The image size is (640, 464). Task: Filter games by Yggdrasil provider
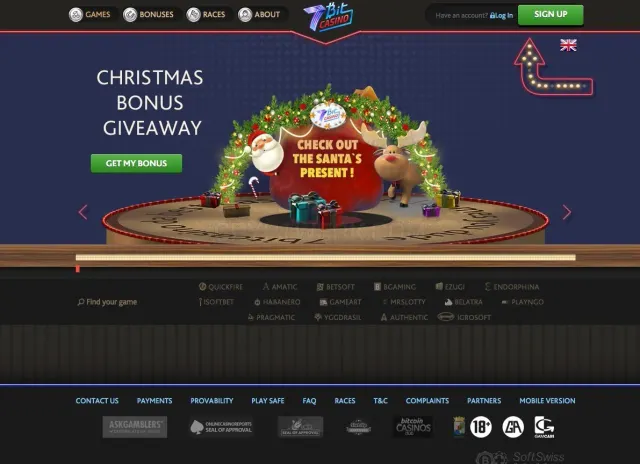tap(338, 317)
